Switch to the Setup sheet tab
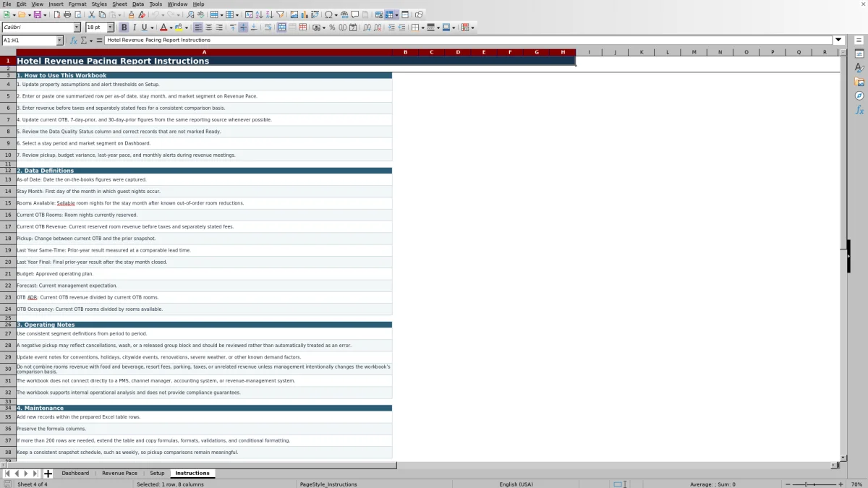 click(x=157, y=474)
